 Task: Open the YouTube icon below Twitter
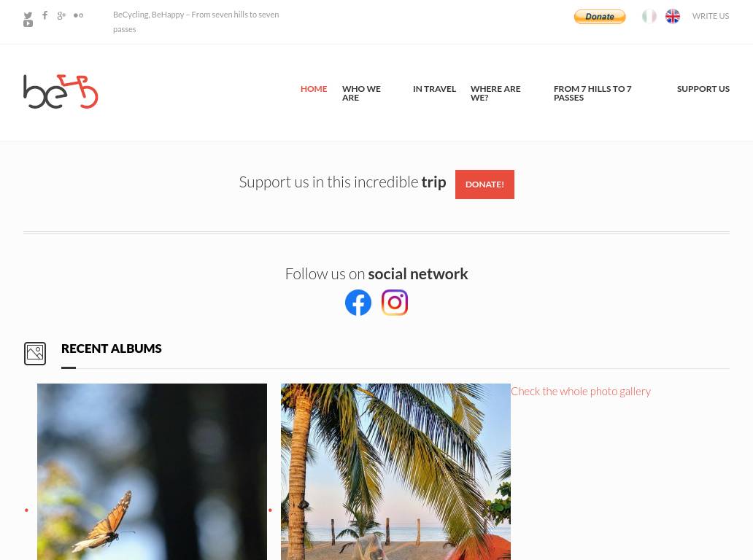tap(28, 23)
